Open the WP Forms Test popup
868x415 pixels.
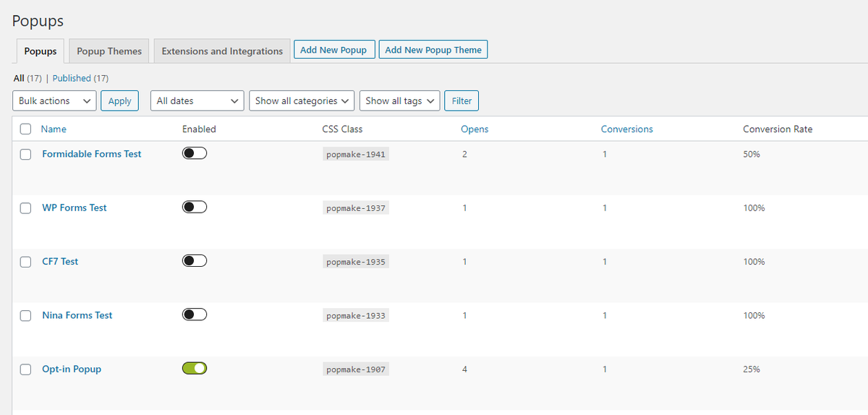(75, 208)
